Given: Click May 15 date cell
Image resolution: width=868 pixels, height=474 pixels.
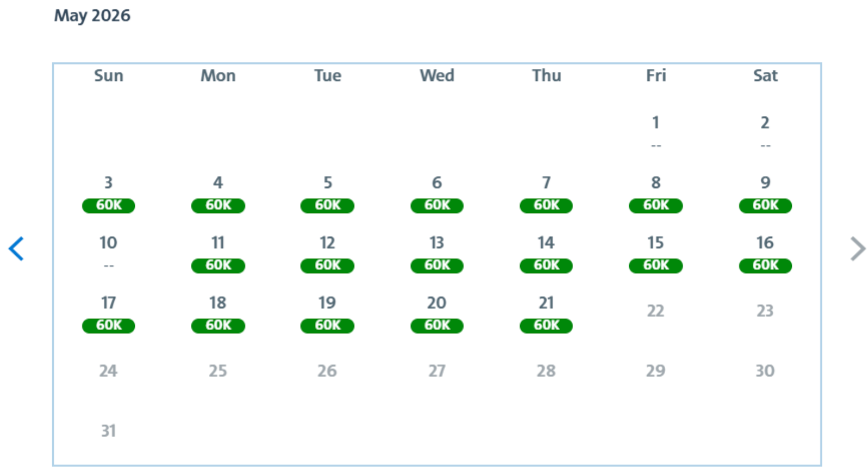Looking at the screenshot, I should pyautogui.click(x=656, y=253).
